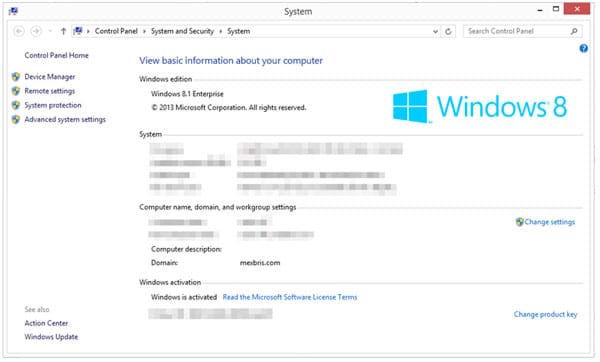Refresh the System page

pyautogui.click(x=448, y=31)
